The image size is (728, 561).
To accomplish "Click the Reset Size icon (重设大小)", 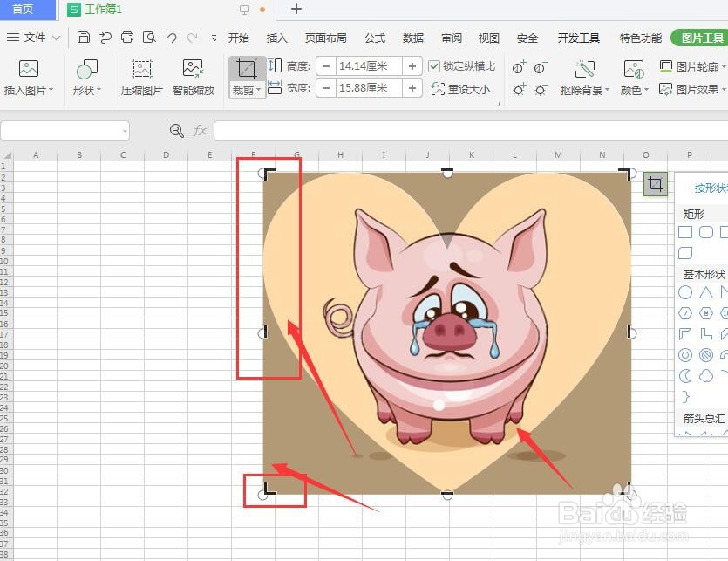I will coord(460,88).
